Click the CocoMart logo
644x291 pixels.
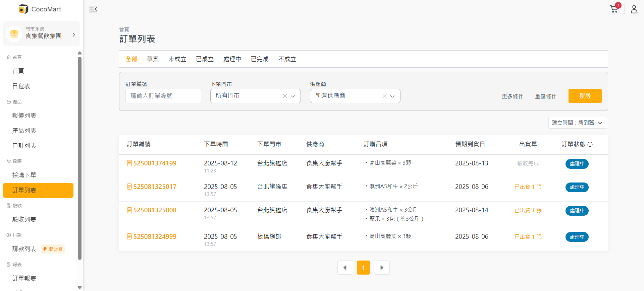coord(40,9)
